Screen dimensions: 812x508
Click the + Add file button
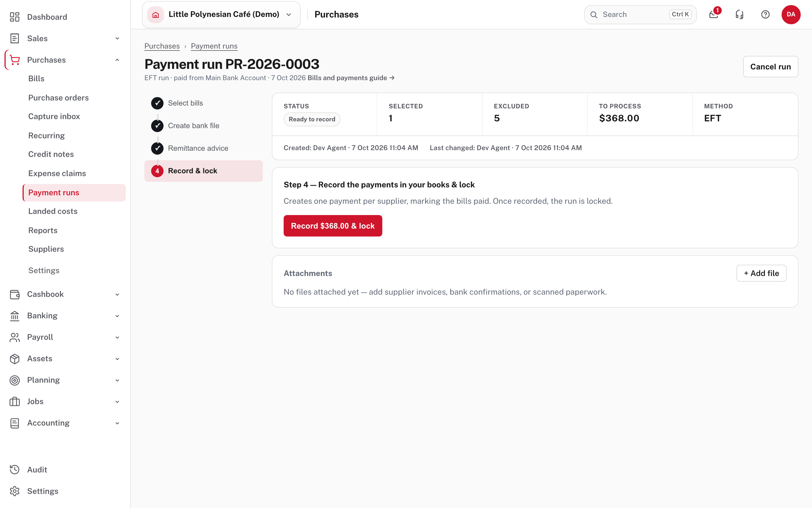coord(761,273)
